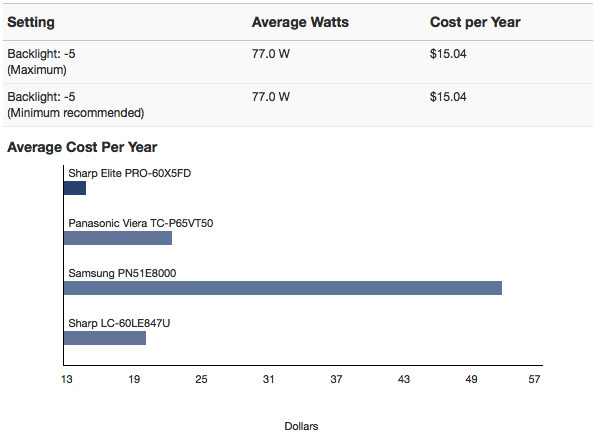The height and width of the screenshot is (432, 595).
Task: Click the Sharp LC-60LE847U bar
Action: click(x=105, y=338)
